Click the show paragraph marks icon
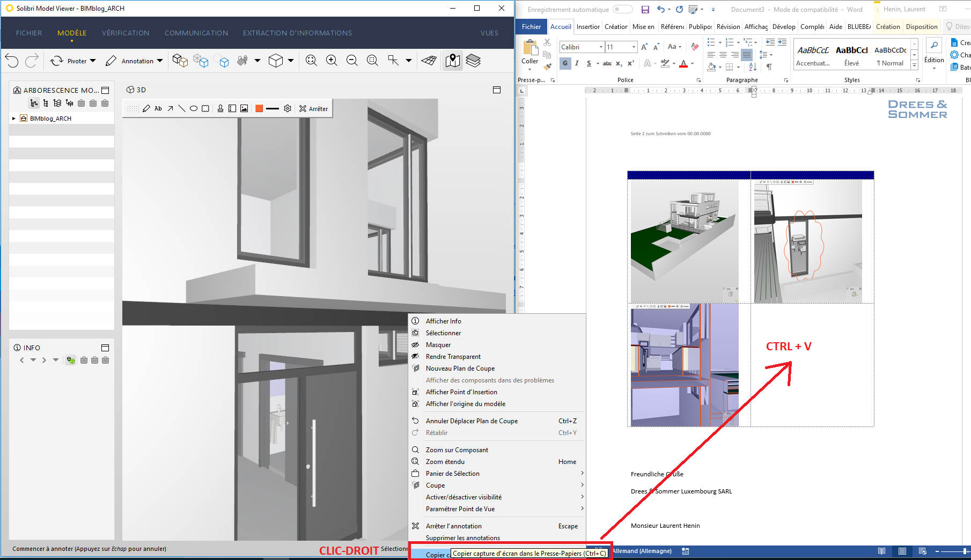This screenshot has width=971, height=560. [769, 67]
